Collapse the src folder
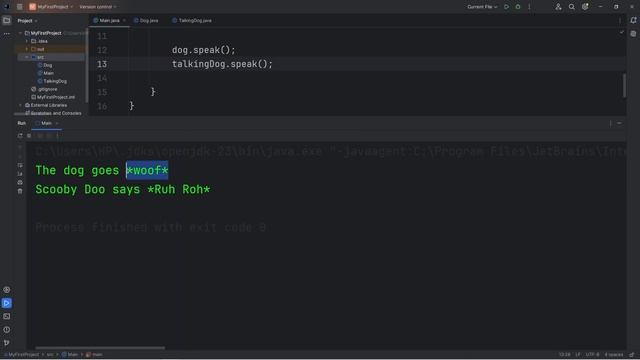 tap(27, 57)
